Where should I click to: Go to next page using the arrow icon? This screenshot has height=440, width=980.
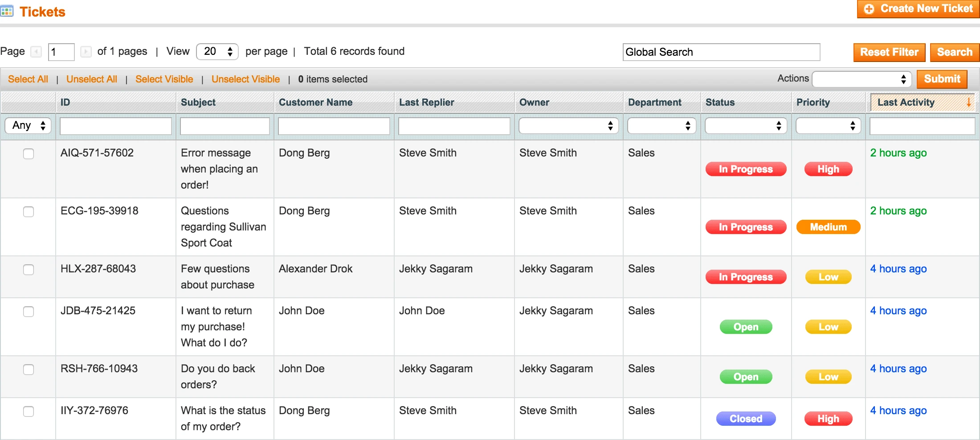click(86, 52)
